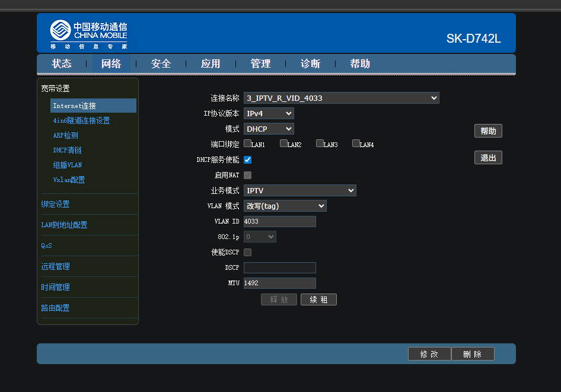
Task: Expand the 业务模式 IPTV dropdown
Action: (300, 190)
